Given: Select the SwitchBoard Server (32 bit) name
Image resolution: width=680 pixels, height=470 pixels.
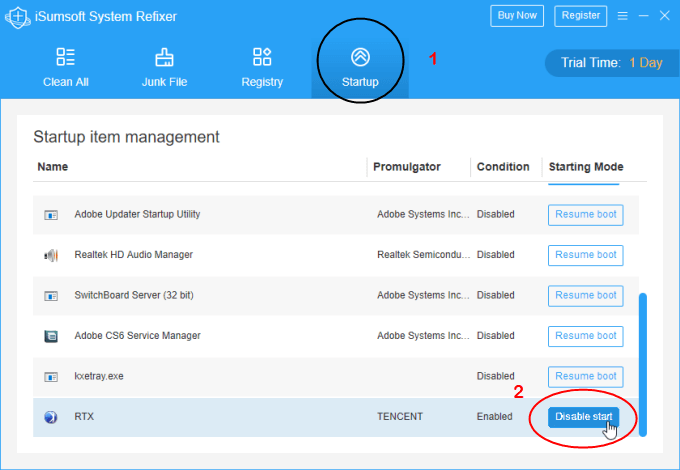Looking at the screenshot, I should (x=134, y=295).
